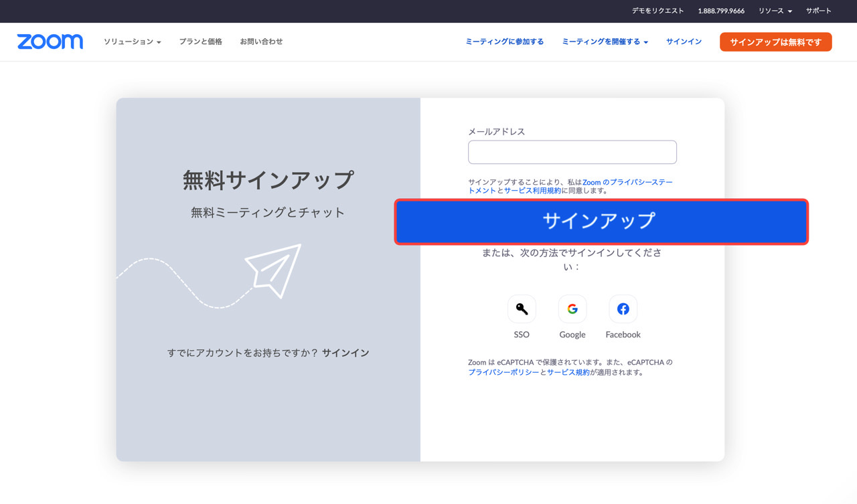Click the 無料ミーティングとチャット text

pyautogui.click(x=268, y=213)
